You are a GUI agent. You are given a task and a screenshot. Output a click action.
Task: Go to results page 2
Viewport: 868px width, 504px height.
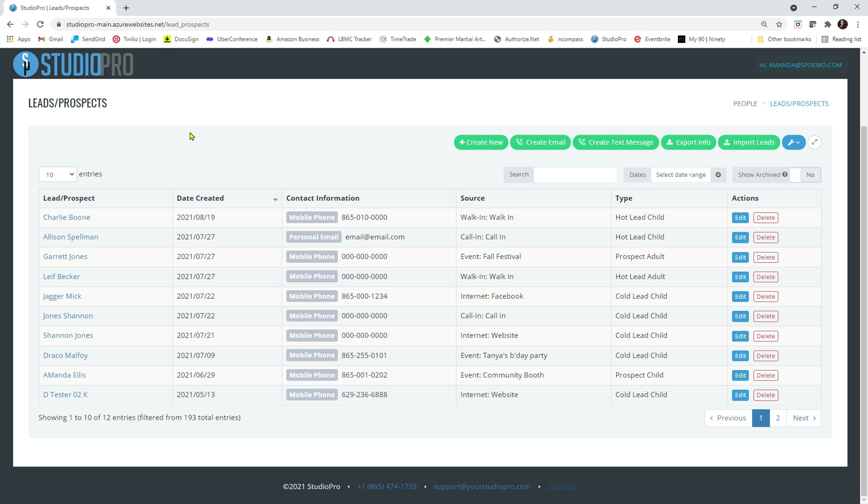pos(778,418)
